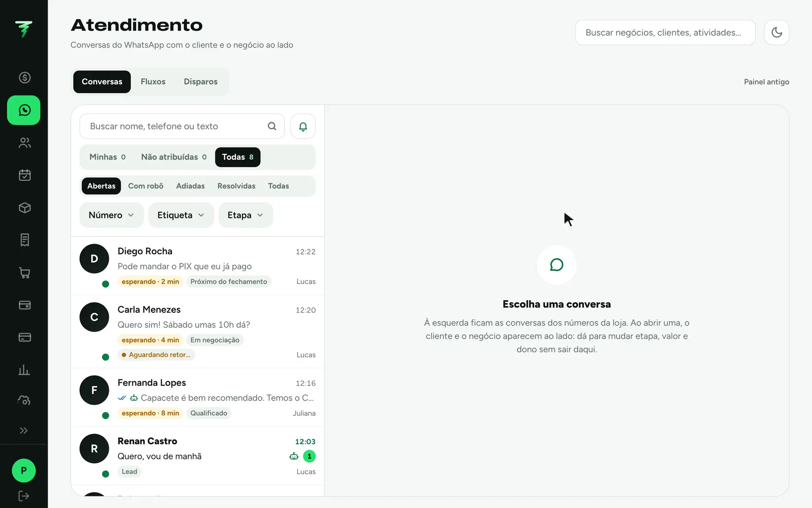The height and width of the screenshot is (508, 812).
Task: Click the magnifier icon in conversation search
Action: point(272,126)
